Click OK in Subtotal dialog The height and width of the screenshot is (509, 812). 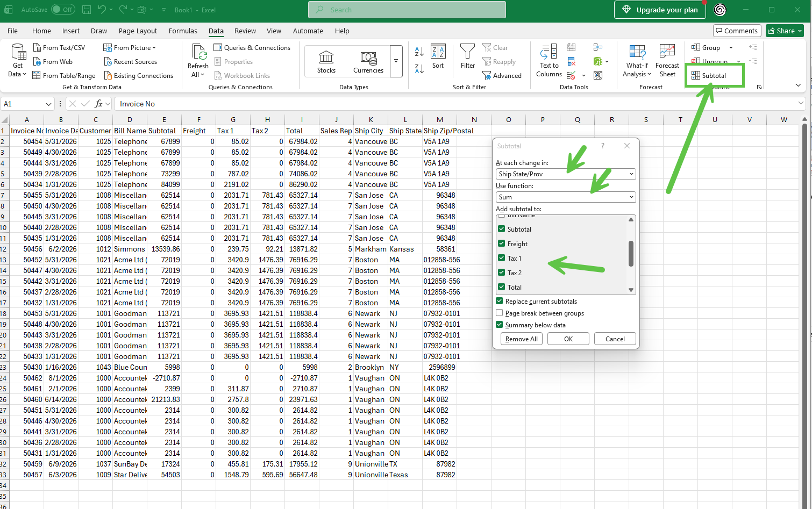(568, 339)
